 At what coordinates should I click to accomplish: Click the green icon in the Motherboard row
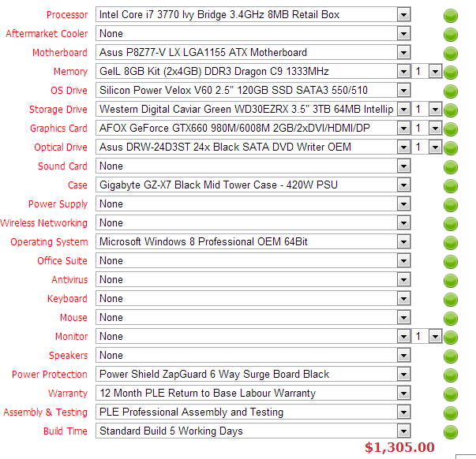[451, 54]
